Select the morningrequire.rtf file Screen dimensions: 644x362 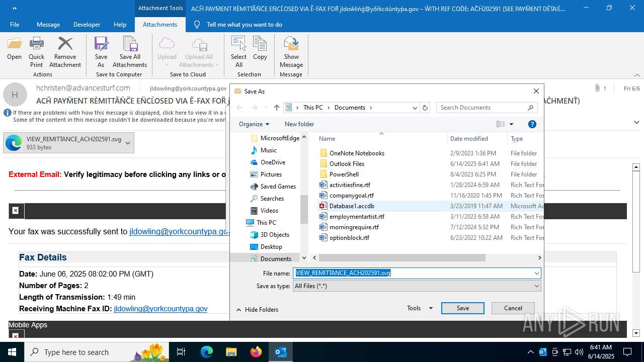(354, 227)
